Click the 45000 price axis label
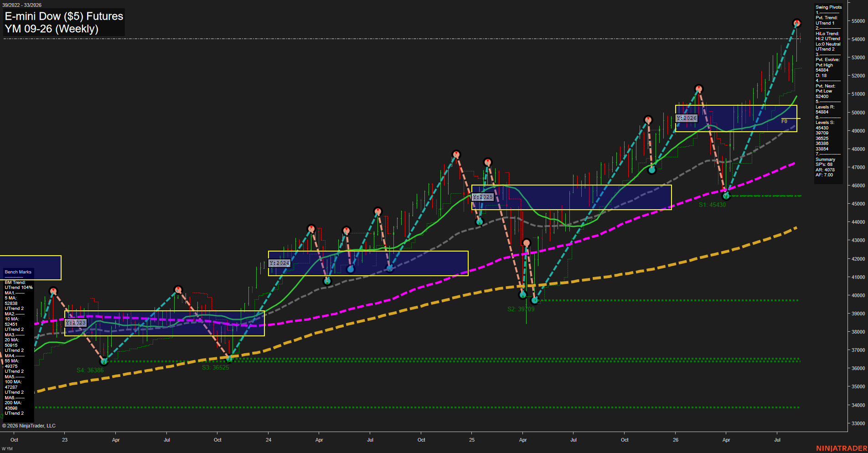Screen dimensions: 868x453 pyautogui.click(x=858, y=204)
